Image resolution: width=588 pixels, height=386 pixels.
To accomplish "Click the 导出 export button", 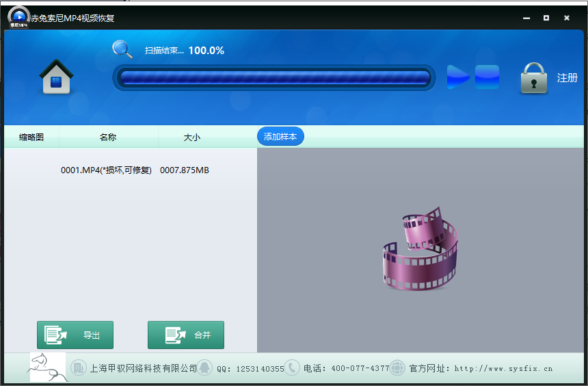I will [x=75, y=335].
